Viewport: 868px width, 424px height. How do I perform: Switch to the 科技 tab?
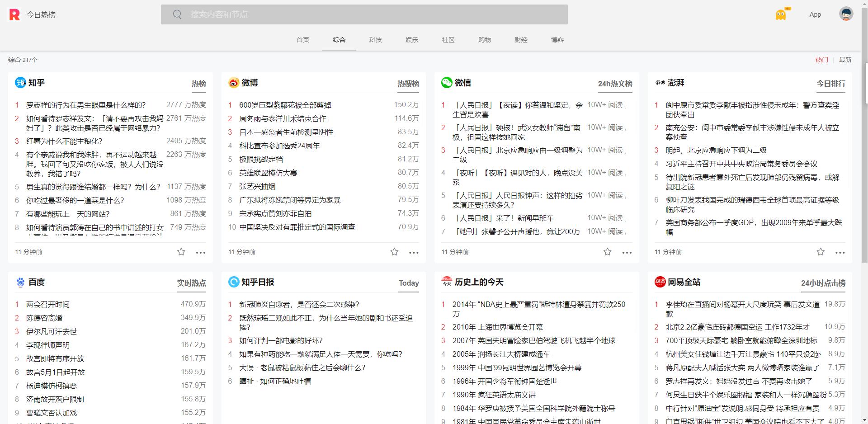pyautogui.click(x=375, y=40)
